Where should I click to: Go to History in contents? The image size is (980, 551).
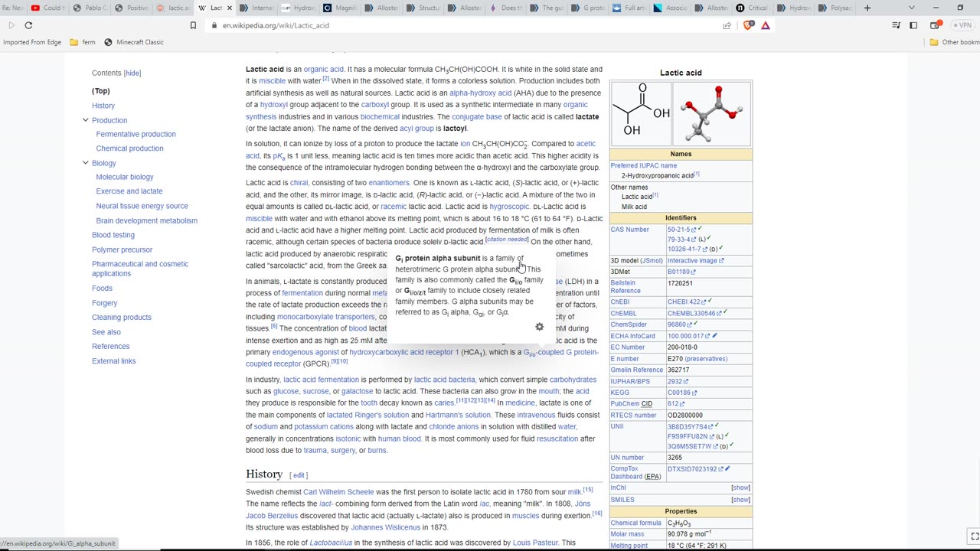click(x=103, y=106)
